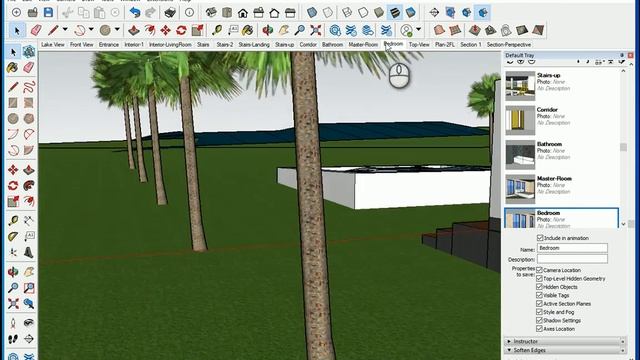Open the Stairs-Landing scene tab
Image resolution: width=640 pixels, height=360 pixels.
(x=254, y=44)
